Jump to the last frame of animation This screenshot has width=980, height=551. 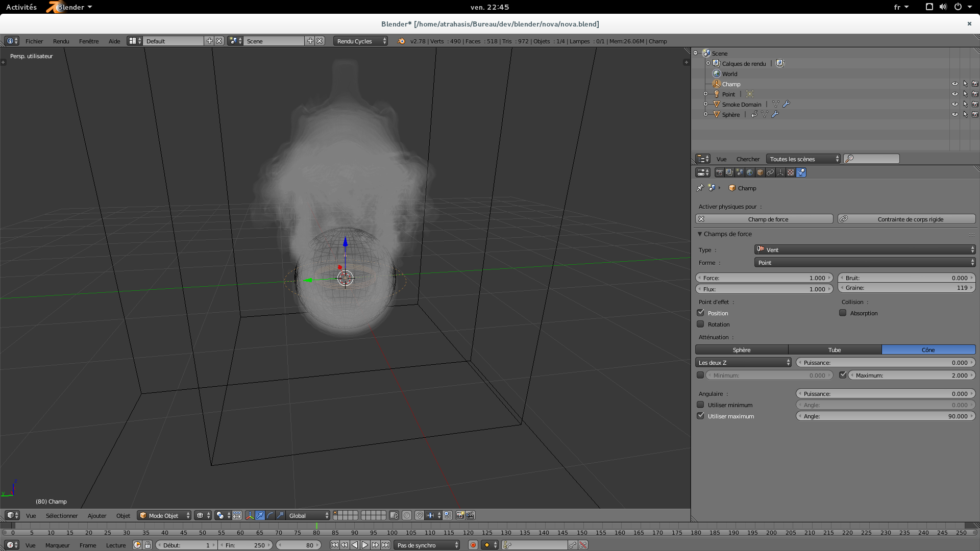tap(385, 545)
